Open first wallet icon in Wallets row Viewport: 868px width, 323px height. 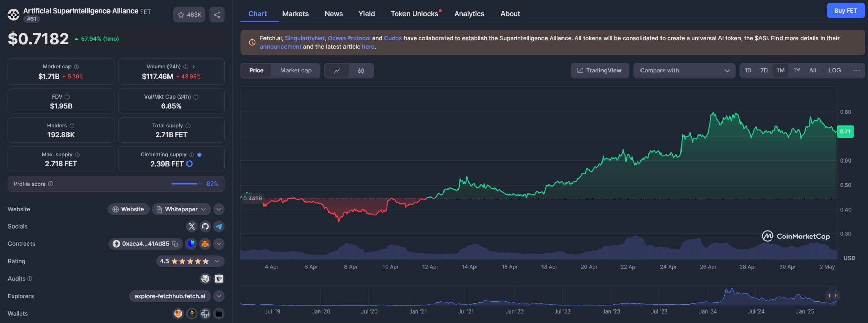[x=178, y=314]
